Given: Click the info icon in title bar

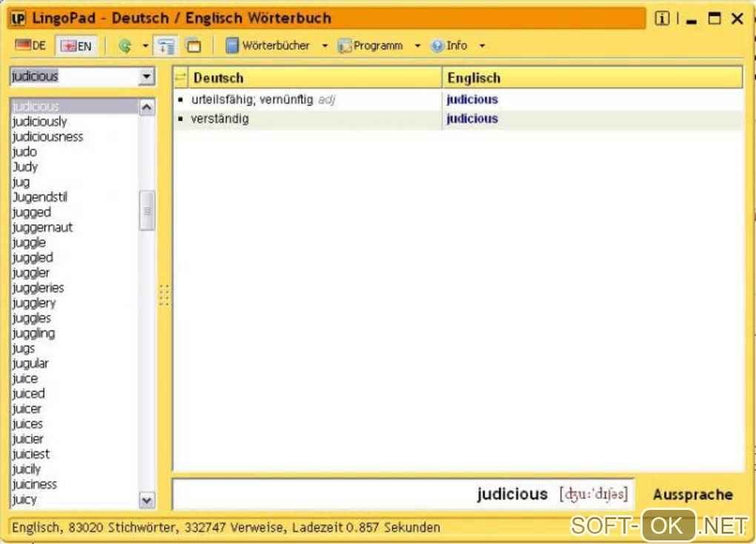Looking at the screenshot, I should tap(662, 19).
